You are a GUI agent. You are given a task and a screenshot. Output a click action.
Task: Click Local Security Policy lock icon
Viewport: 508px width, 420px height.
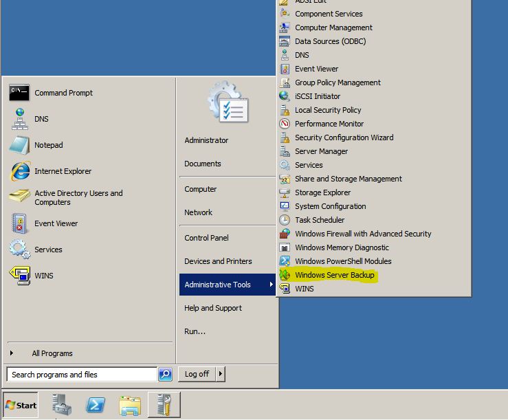pos(285,110)
